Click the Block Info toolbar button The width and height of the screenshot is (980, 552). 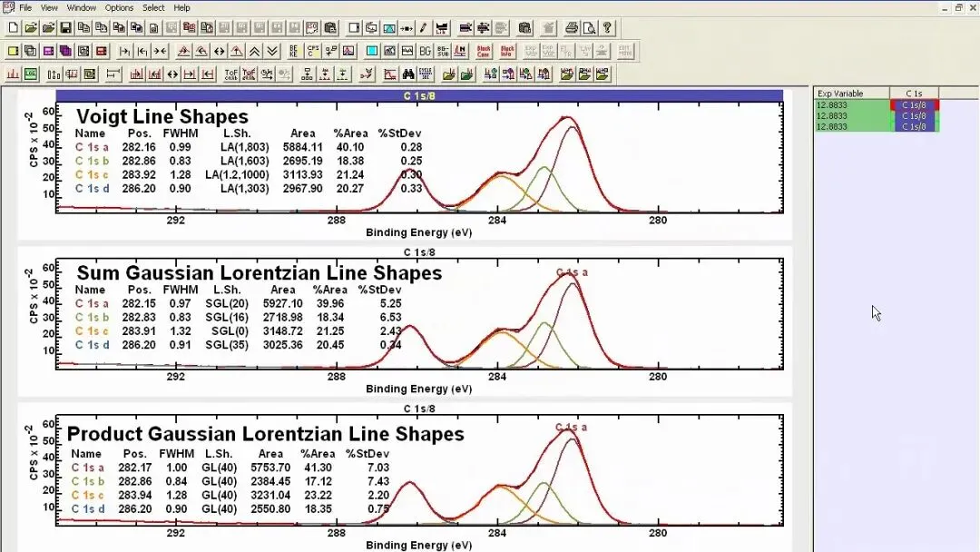point(507,51)
